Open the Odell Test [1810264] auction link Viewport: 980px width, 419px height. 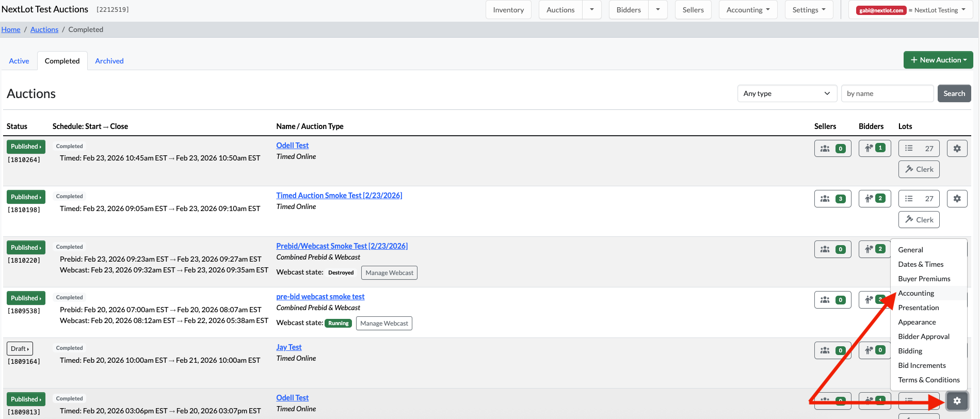pyautogui.click(x=293, y=146)
